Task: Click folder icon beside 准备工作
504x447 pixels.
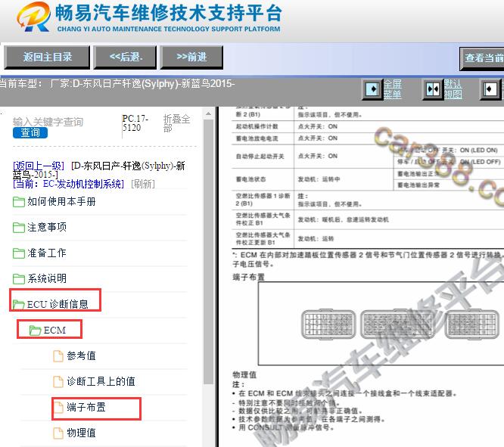Action: coord(19,253)
